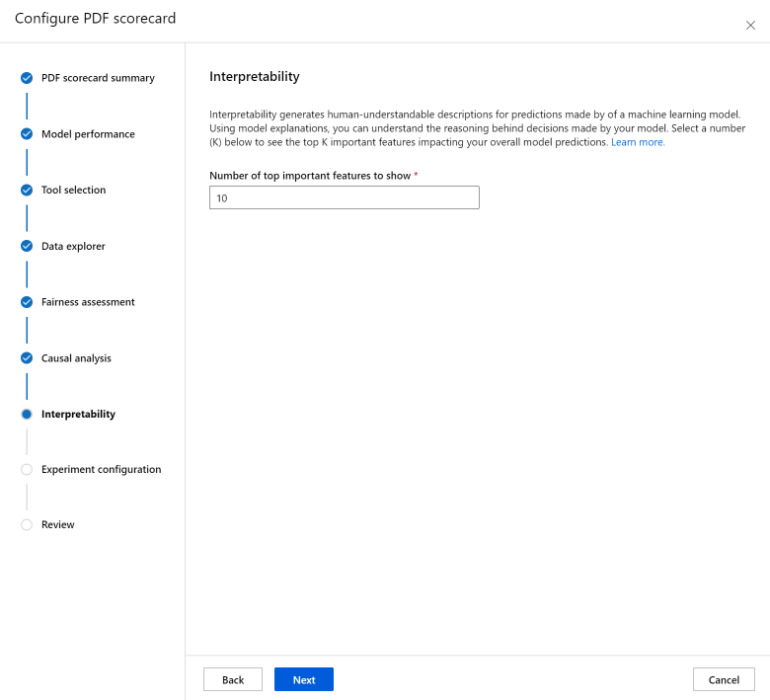Click the Interpretability current step dot
This screenshot has height=700, width=770.
pyautogui.click(x=27, y=414)
